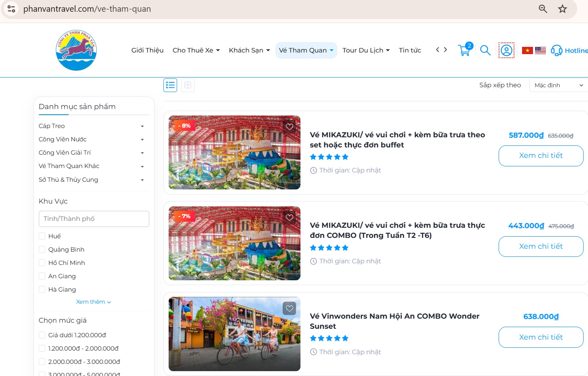The width and height of the screenshot is (588, 376).
Task: Enable the 'Giá dưới 1.200.000đ' price filter
Action: coord(42,335)
